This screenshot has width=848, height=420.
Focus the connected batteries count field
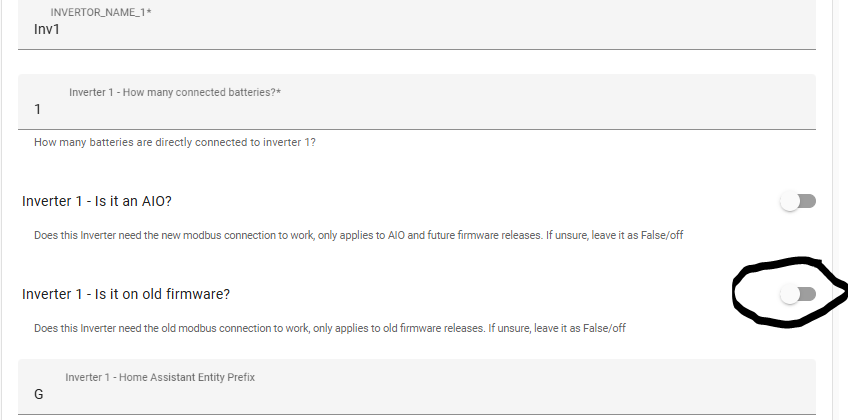(416, 102)
